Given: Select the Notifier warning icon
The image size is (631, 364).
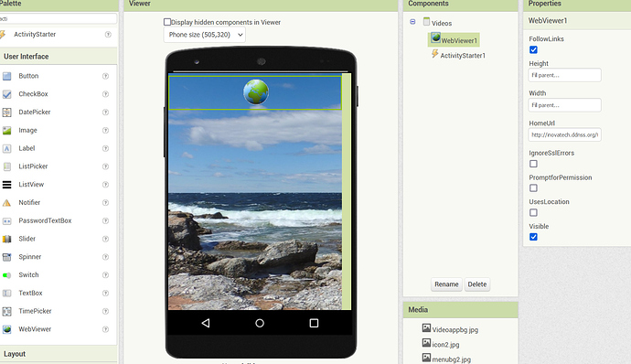Looking at the screenshot, I should click(6, 203).
